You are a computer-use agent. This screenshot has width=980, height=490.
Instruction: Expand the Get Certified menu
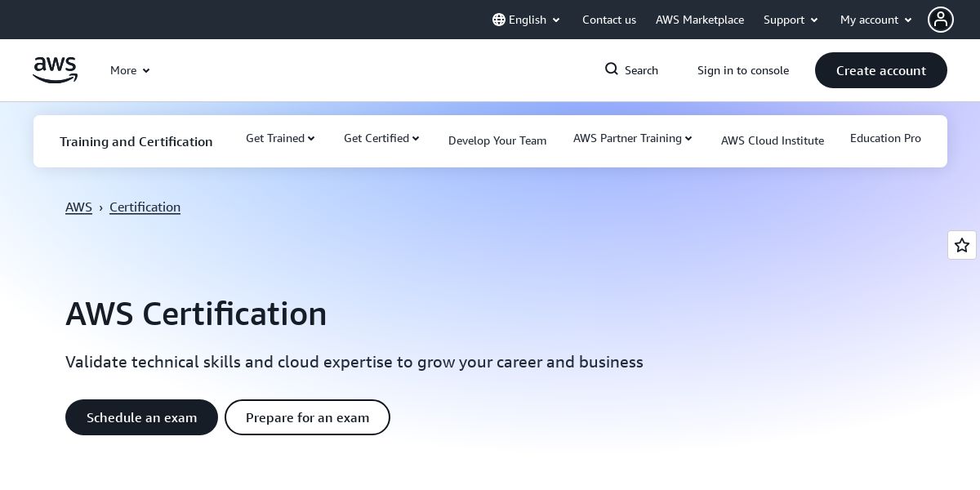click(381, 139)
